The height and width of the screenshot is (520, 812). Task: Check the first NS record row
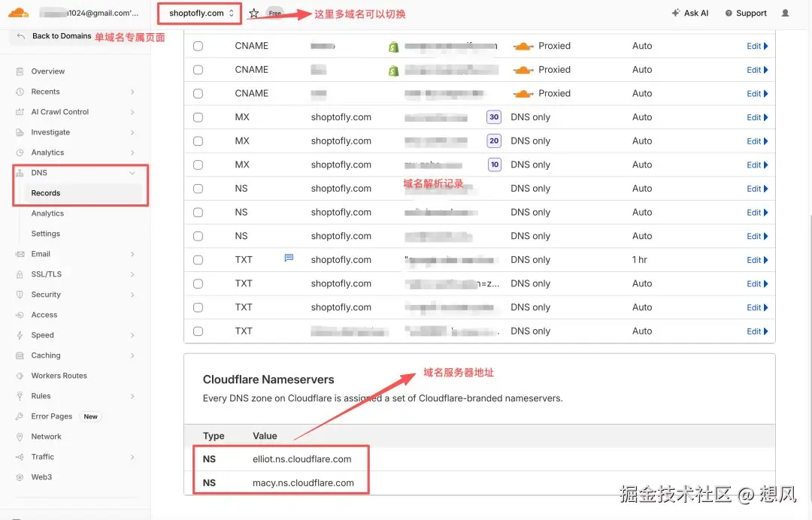coord(198,189)
